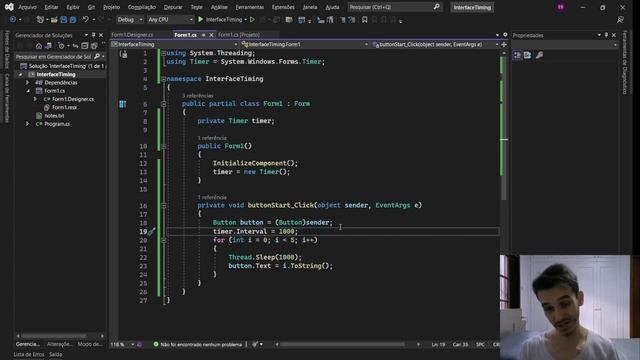Toggle pin on the Form1.cs tab
This screenshot has height=360, width=640.
pos(203,35)
